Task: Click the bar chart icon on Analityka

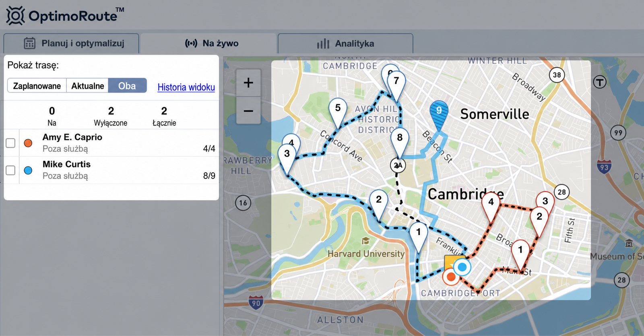Action: 323,43
